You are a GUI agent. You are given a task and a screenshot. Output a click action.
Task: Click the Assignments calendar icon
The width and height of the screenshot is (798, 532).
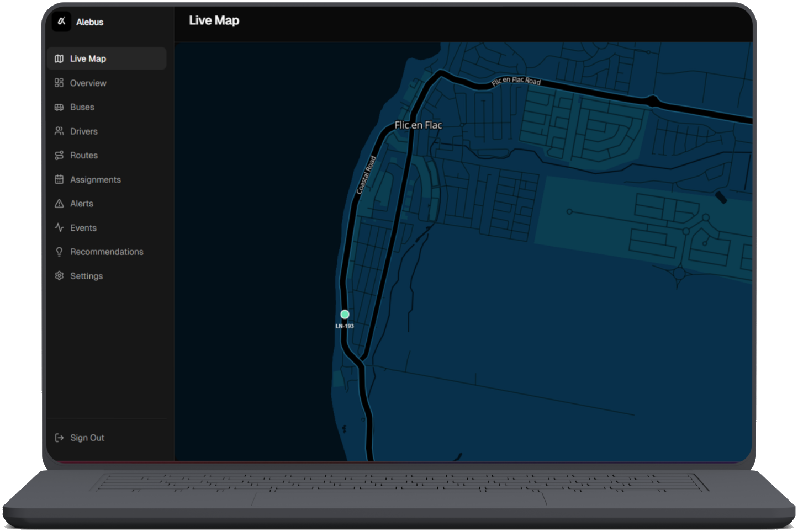(59, 179)
